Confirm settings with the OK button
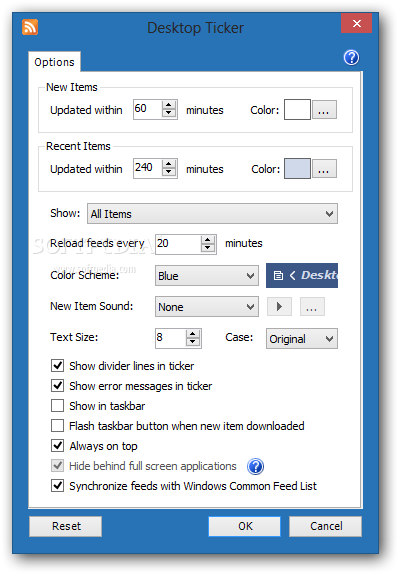The height and width of the screenshot is (574, 399). [x=245, y=526]
